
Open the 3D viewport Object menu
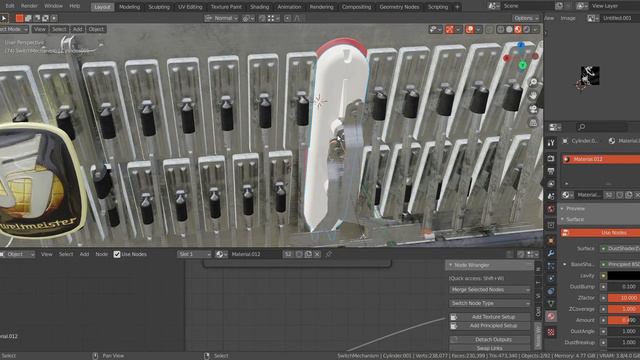96,29
